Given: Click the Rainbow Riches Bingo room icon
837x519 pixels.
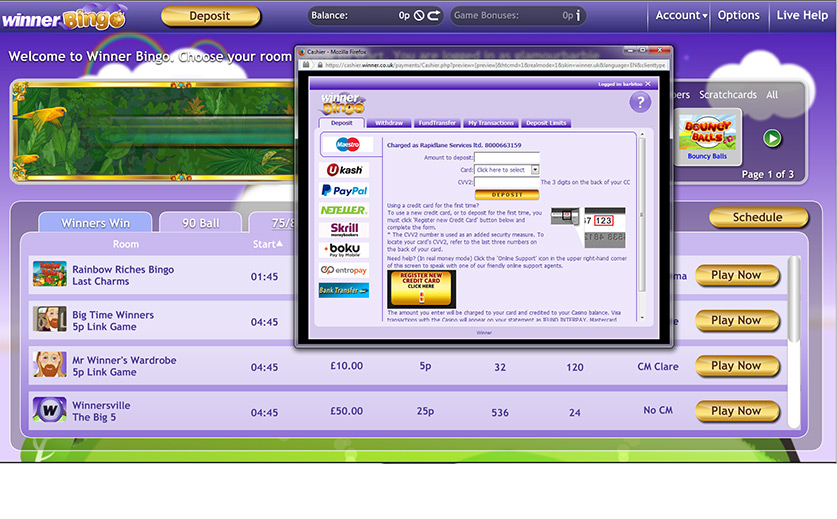Looking at the screenshot, I should 50,273.
